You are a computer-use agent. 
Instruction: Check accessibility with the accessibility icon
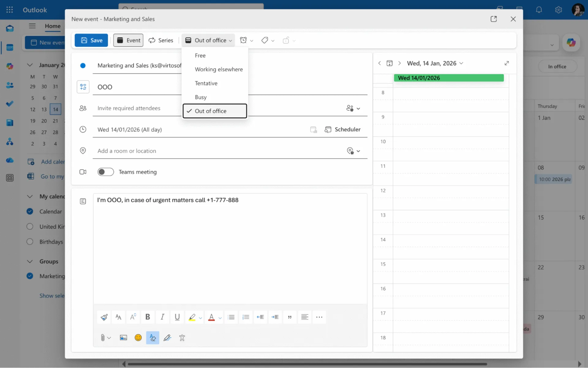182,337
